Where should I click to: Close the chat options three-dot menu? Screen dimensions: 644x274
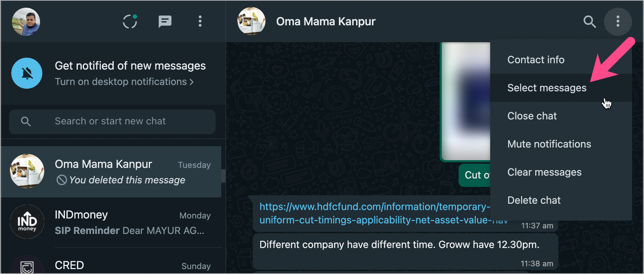coord(618,21)
